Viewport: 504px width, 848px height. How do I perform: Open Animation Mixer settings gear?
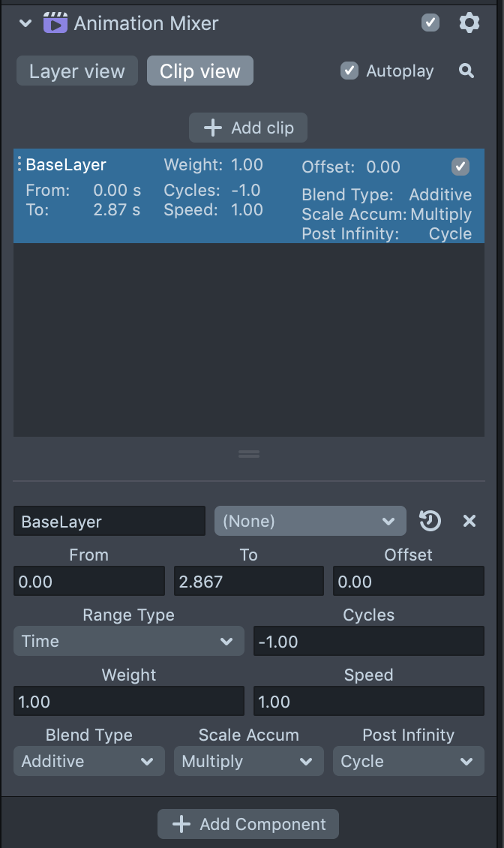click(x=469, y=23)
